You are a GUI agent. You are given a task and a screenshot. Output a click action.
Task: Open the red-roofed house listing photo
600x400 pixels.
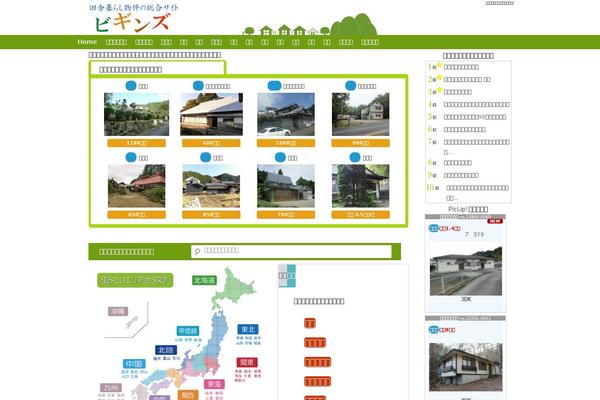137,186
